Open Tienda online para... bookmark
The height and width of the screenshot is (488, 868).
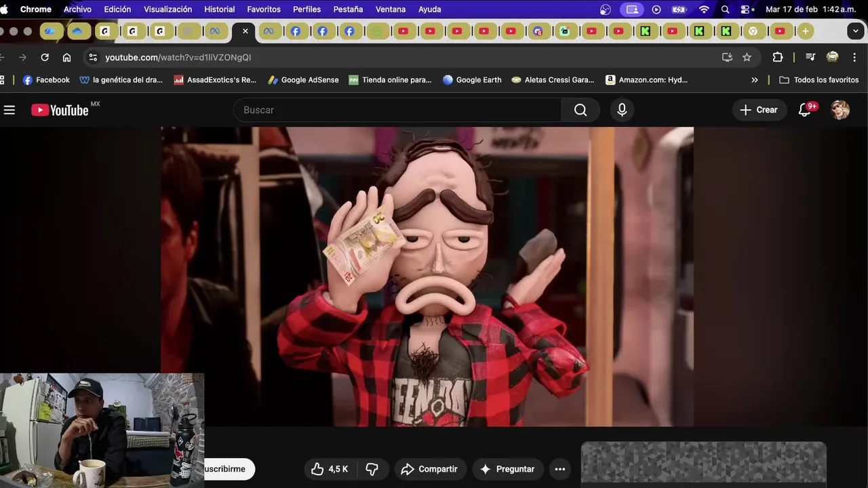(390, 80)
